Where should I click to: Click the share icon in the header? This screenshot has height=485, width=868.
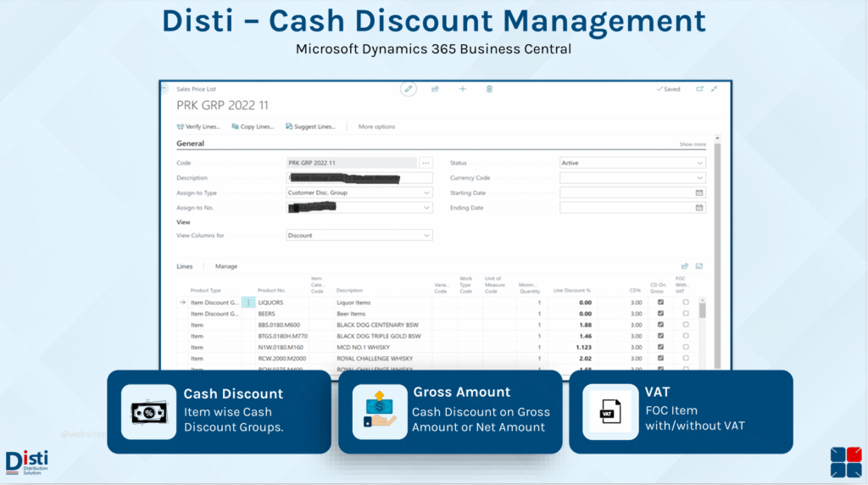click(435, 88)
